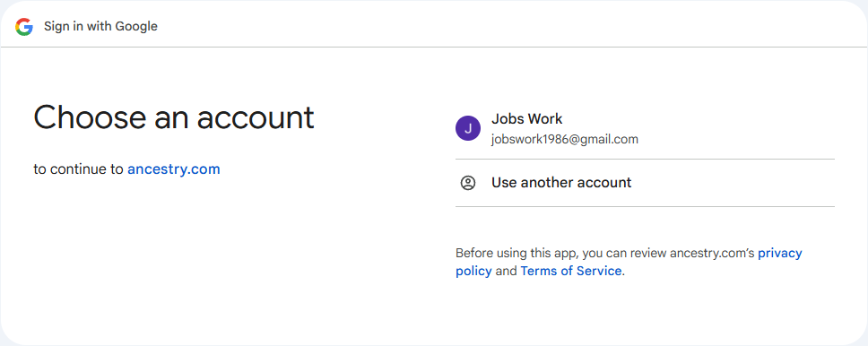Click the 'account' word in the main heading
Image resolution: width=868 pixels, height=346 pixels.
tap(256, 118)
